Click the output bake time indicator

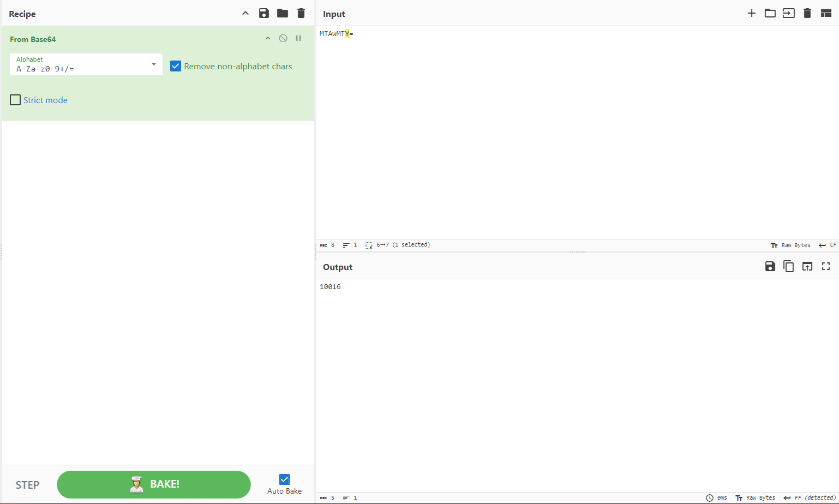[717, 498]
